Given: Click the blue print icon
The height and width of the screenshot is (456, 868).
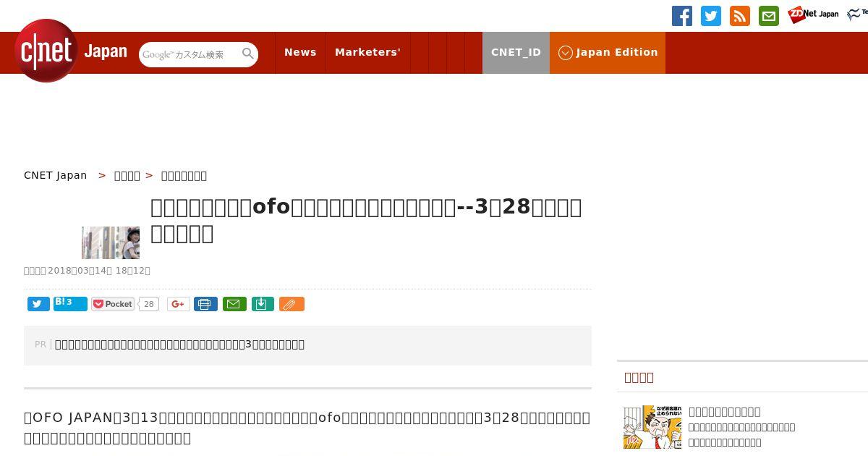Looking at the screenshot, I should click(x=205, y=304).
